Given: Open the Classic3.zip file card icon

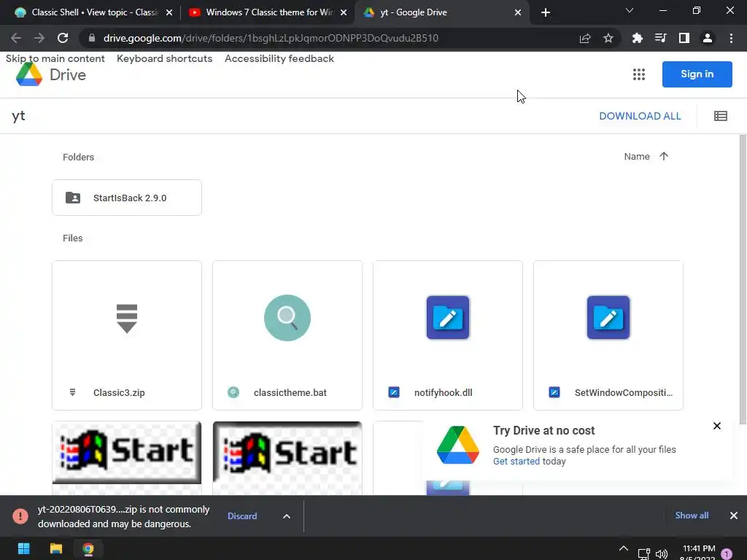Looking at the screenshot, I should click(127, 318).
